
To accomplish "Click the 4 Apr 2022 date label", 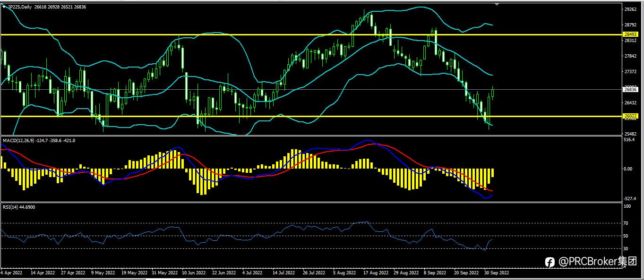I will (12, 272).
